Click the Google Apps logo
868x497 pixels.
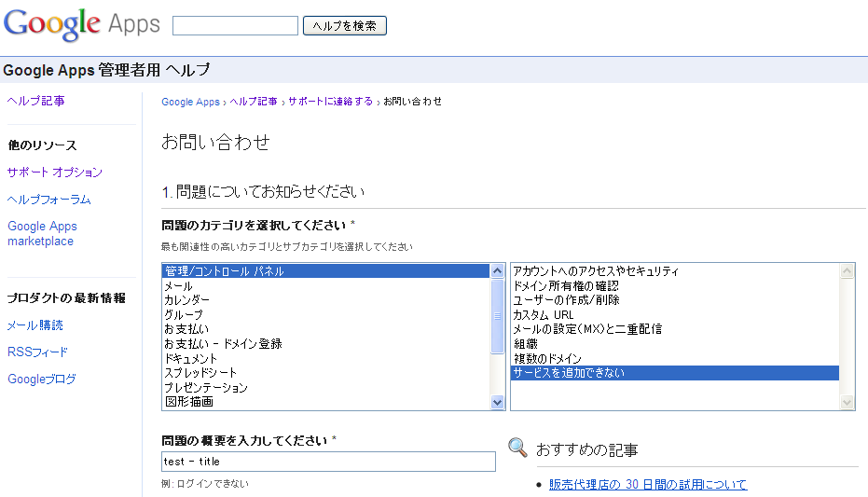click(82, 25)
